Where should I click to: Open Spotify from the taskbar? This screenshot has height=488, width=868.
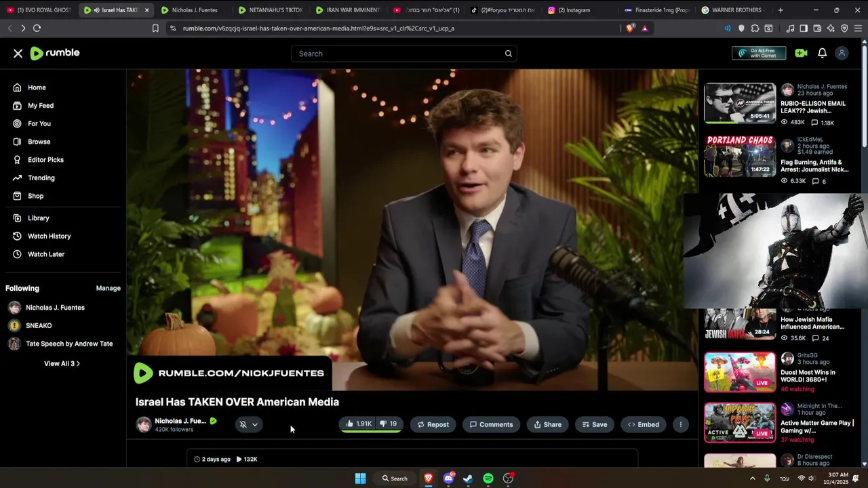click(x=488, y=479)
